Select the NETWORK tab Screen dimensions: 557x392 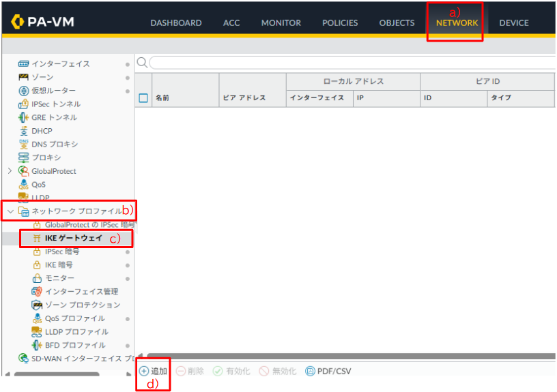tap(457, 23)
